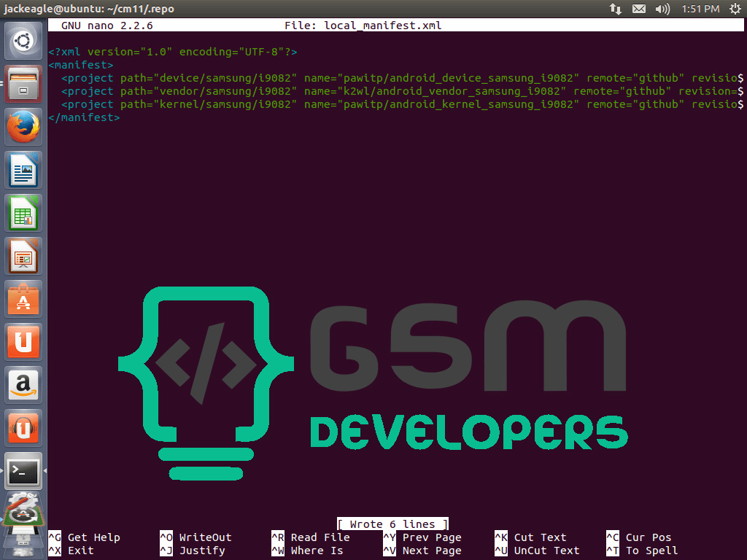Click the xml version declaration line

172,52
